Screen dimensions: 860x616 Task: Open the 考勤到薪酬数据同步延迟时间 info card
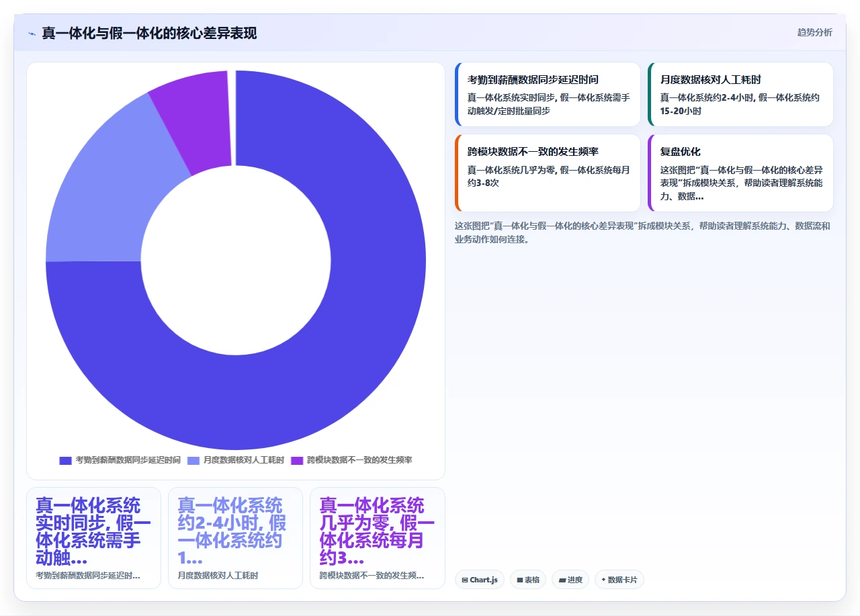click(548, 95)
